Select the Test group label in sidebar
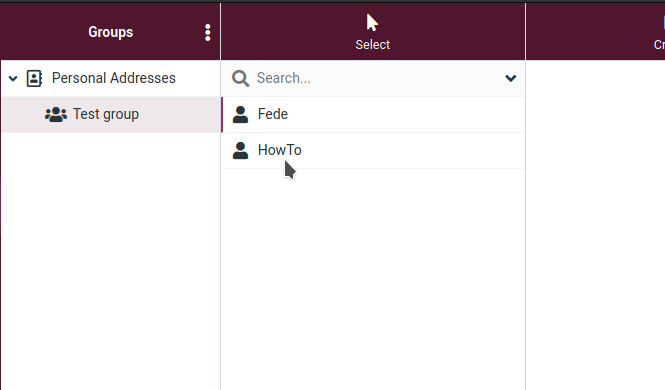 [106, 114]
